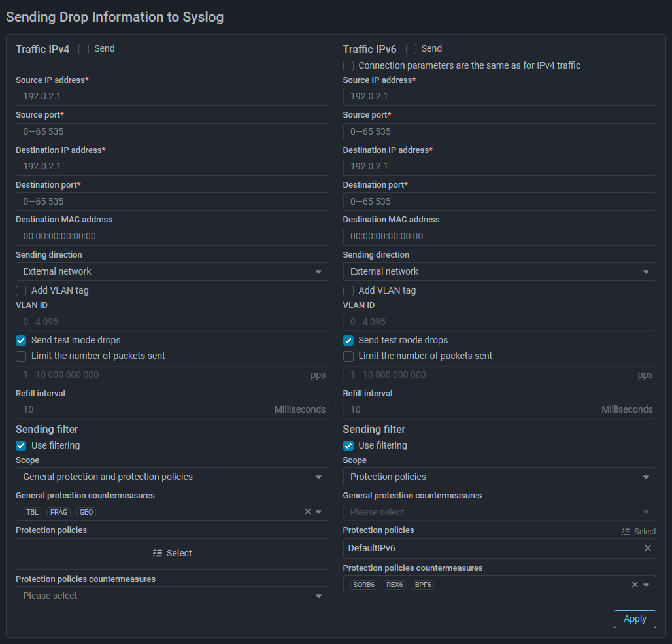This screenshot has height=644, width=672.
Task: Click the GEO countermeasure tag
Action: (86, 513)
